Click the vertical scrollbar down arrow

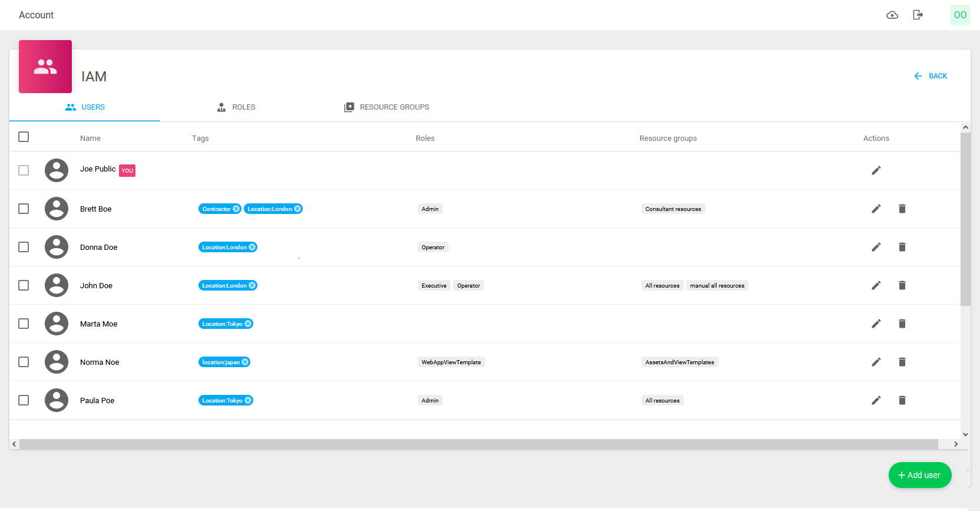click(965, 434)
